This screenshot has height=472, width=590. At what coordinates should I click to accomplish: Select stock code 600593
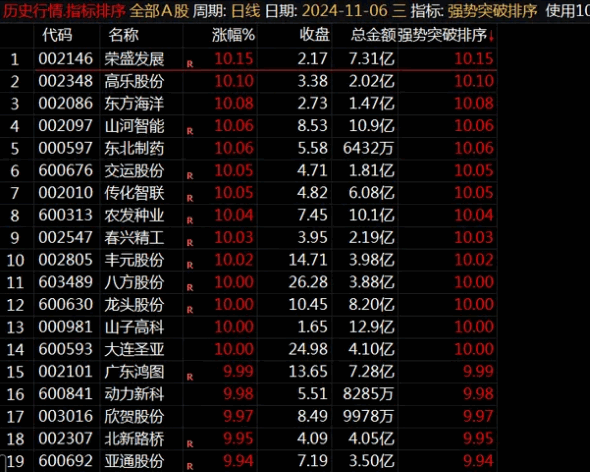click(x=65, y=349)
